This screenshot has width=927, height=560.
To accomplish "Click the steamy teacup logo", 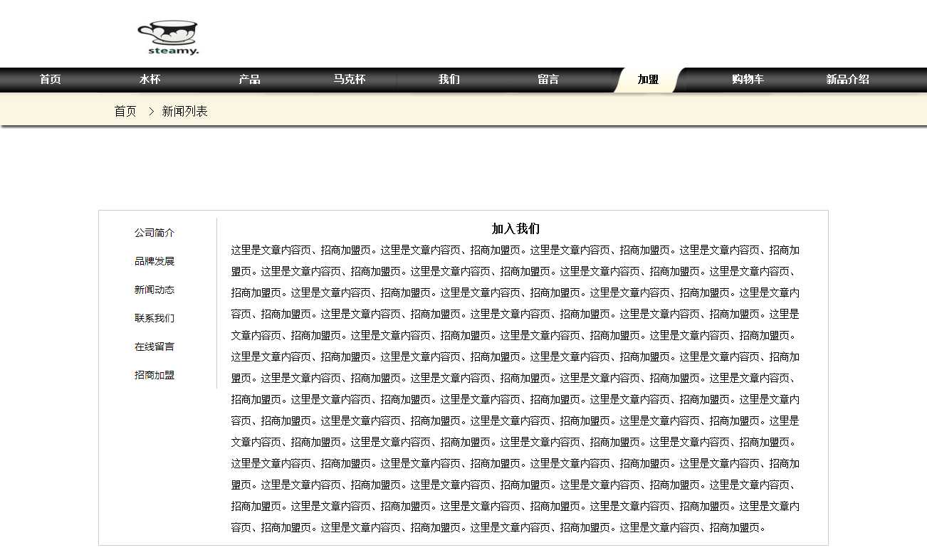I will point(168,38).
